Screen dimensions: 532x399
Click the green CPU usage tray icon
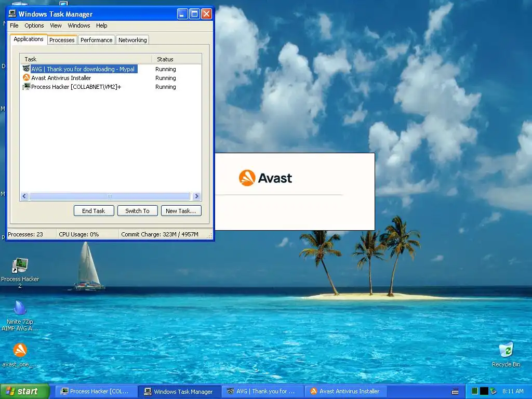pos(475,391)
